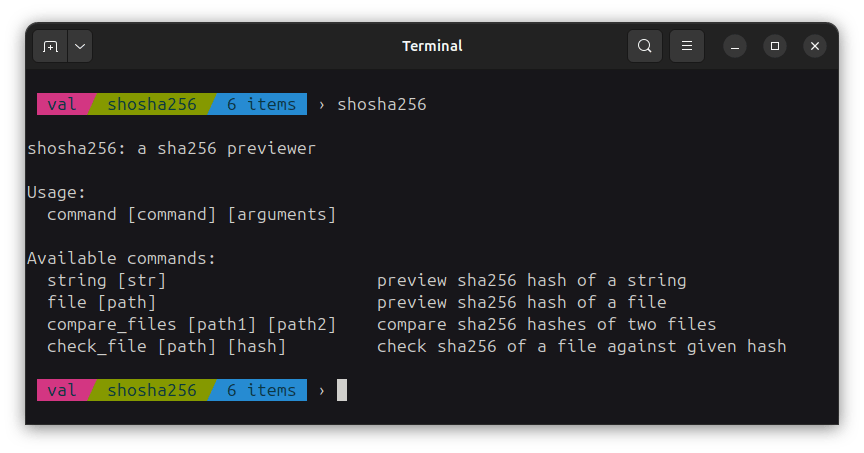
Task: Click the 'string [str]' command line
Action: coord(106,280)
